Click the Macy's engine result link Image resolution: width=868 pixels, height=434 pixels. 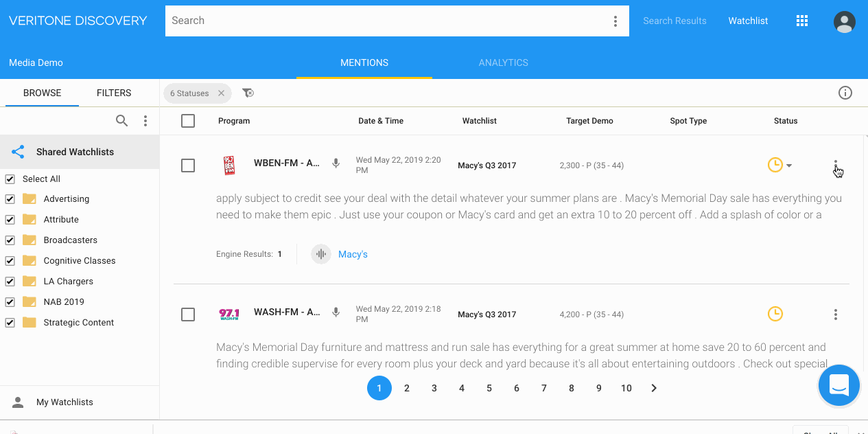pyautogui.click(x=353, y=254)
